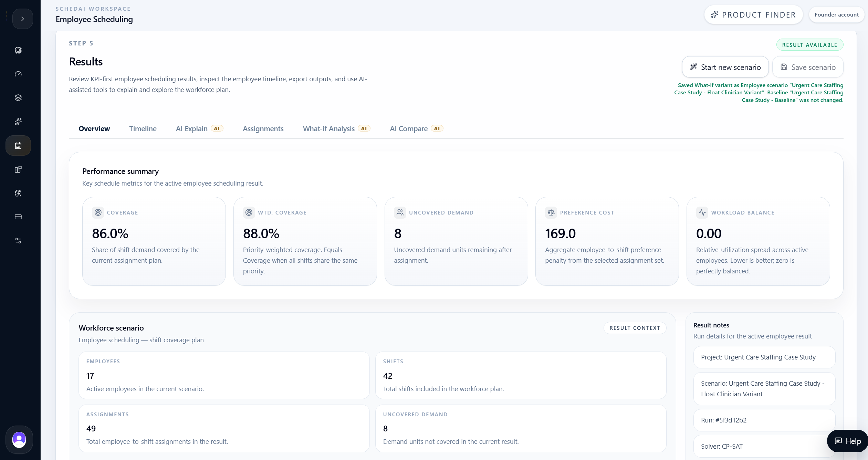The image size is (868, 460).
Task: Open the Product Finder button
Action: pos(753,15)
